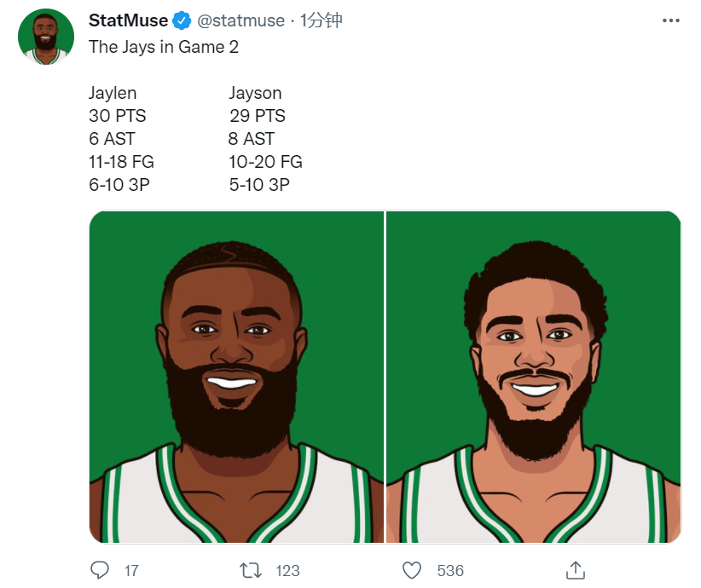Click the 1分钟 timestamp
701x588 pixels.
(321, 20)
